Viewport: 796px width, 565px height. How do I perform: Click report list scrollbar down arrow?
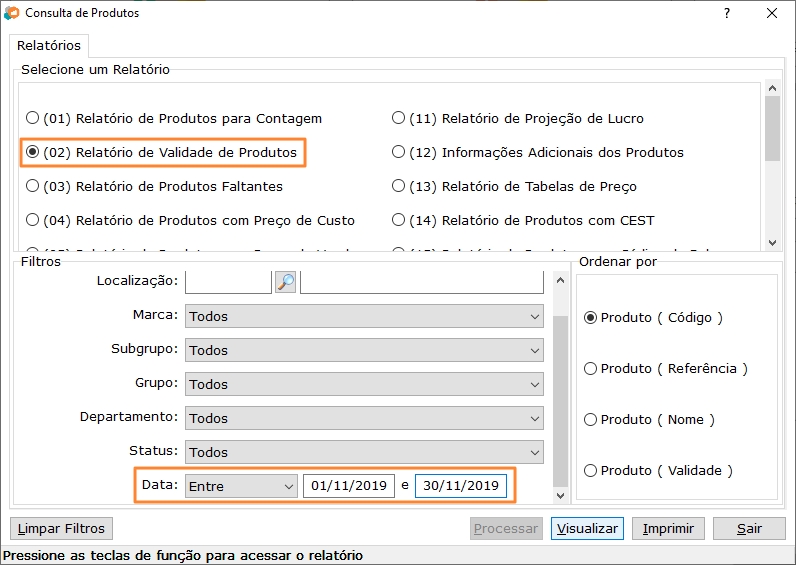click(773, 243)
